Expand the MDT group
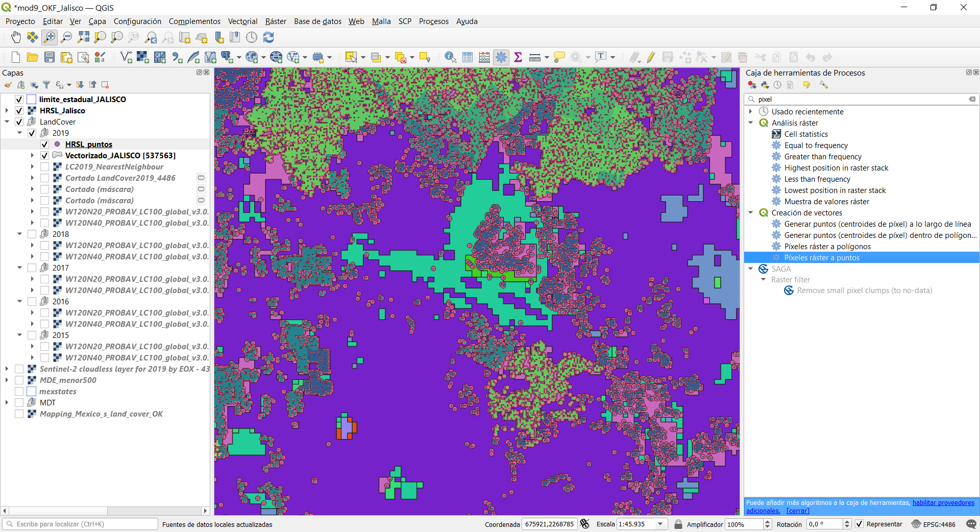Viewport: 980px width, 532px height. pyautogui.click(x=7, y=402)
